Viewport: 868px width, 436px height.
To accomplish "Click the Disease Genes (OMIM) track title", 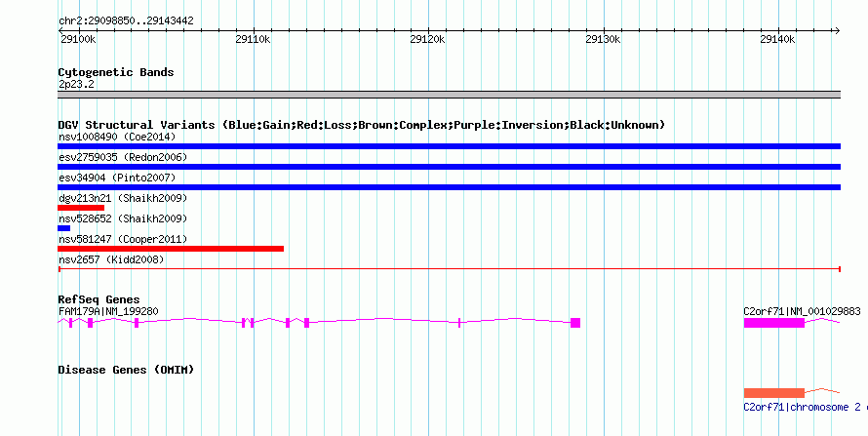I will pos(126,370).
